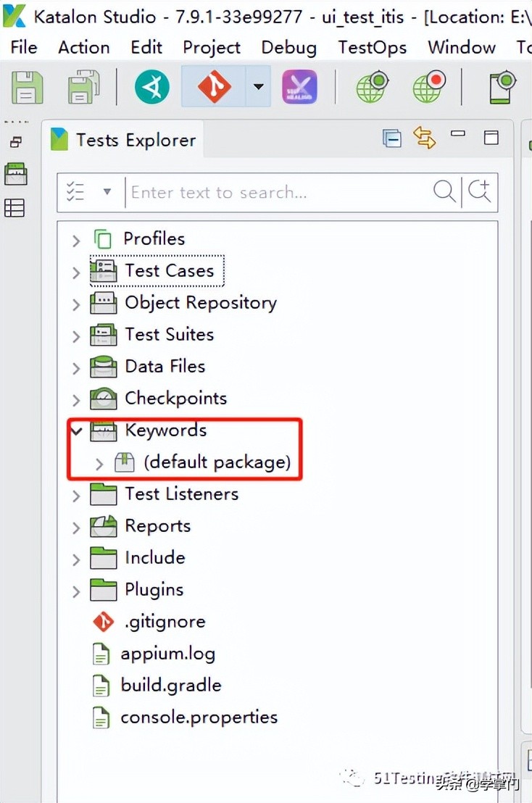Viewport: 532px width, 803px height.
Task: Expand the (default package) node
Action: click(99, 463)
